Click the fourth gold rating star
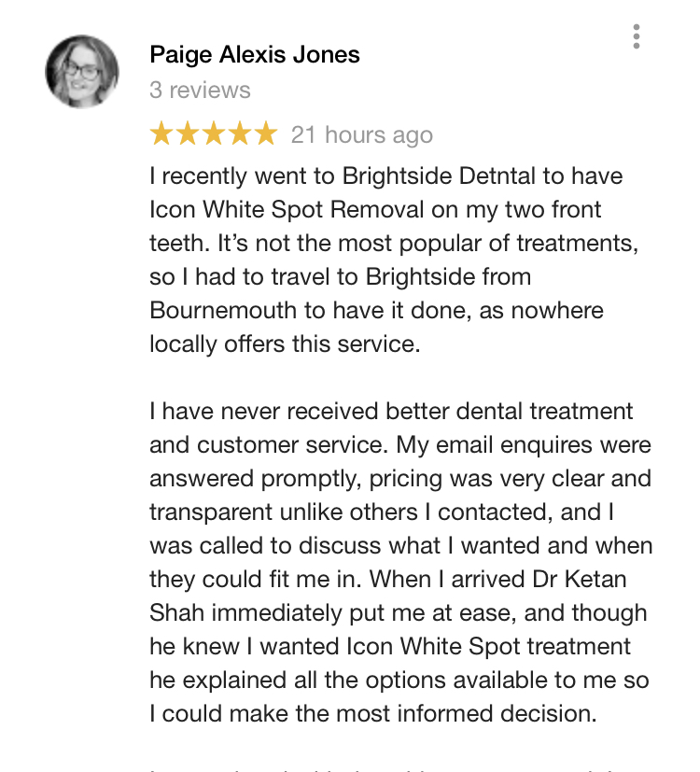This screenshot has width=700, height=772. [x=240, y=133]
